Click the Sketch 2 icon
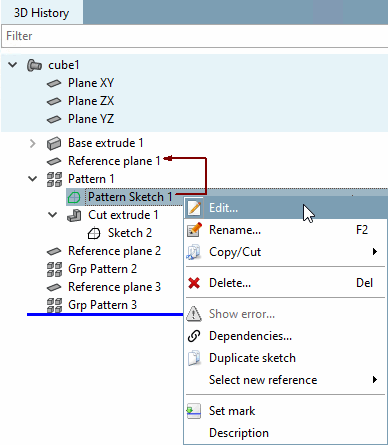This screenshot has height=445, width=388. click(x=94, y=233)
